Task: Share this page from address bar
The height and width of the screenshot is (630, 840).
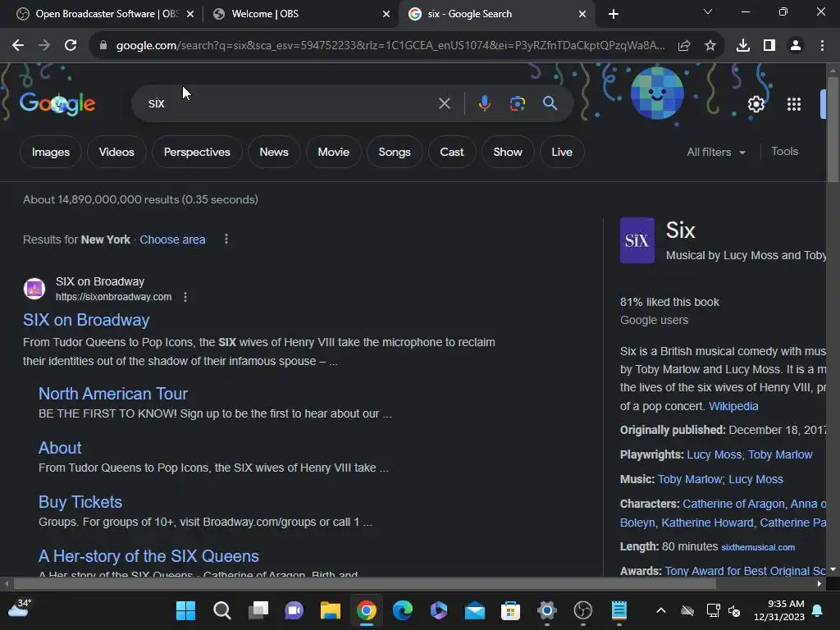Action: (683, 46)
